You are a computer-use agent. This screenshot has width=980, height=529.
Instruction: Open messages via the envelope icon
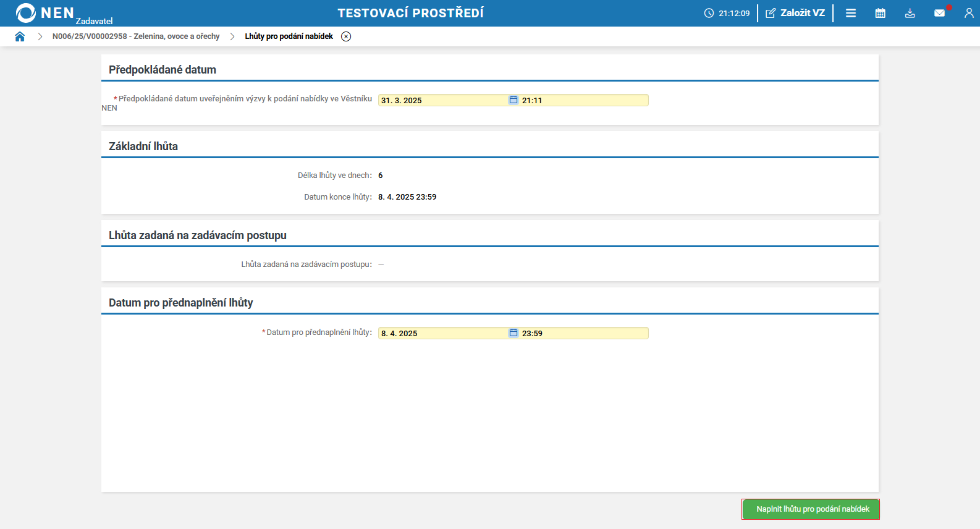(939, 13)
